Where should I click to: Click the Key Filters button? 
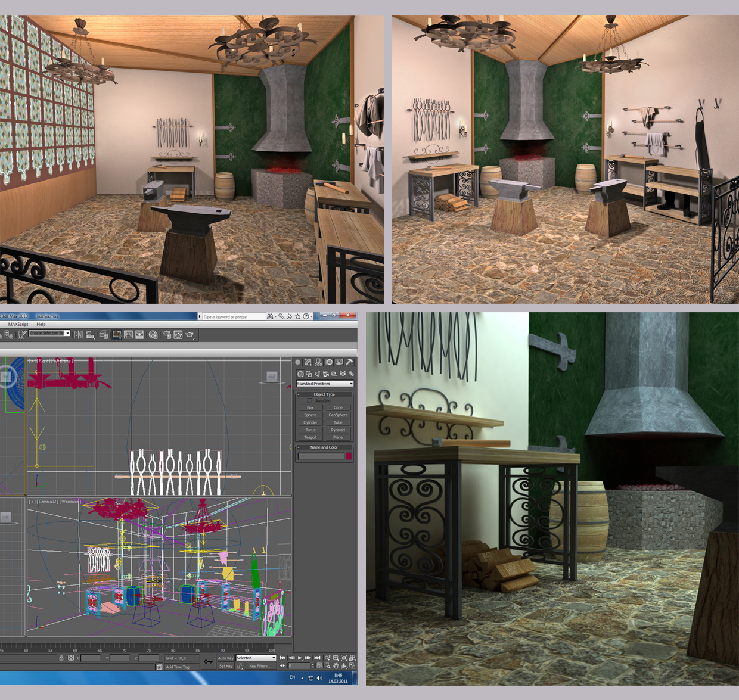[x=260, y=666]
